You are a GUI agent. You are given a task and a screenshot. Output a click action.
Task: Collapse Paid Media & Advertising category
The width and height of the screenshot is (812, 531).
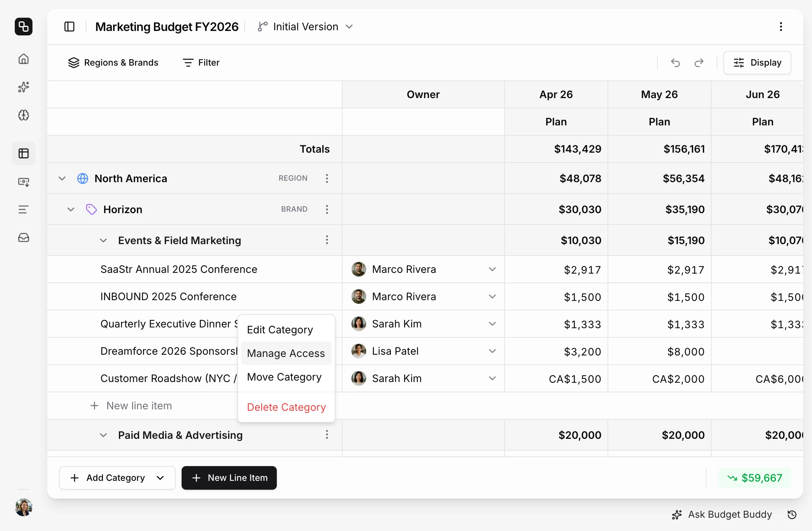point(103,435)
